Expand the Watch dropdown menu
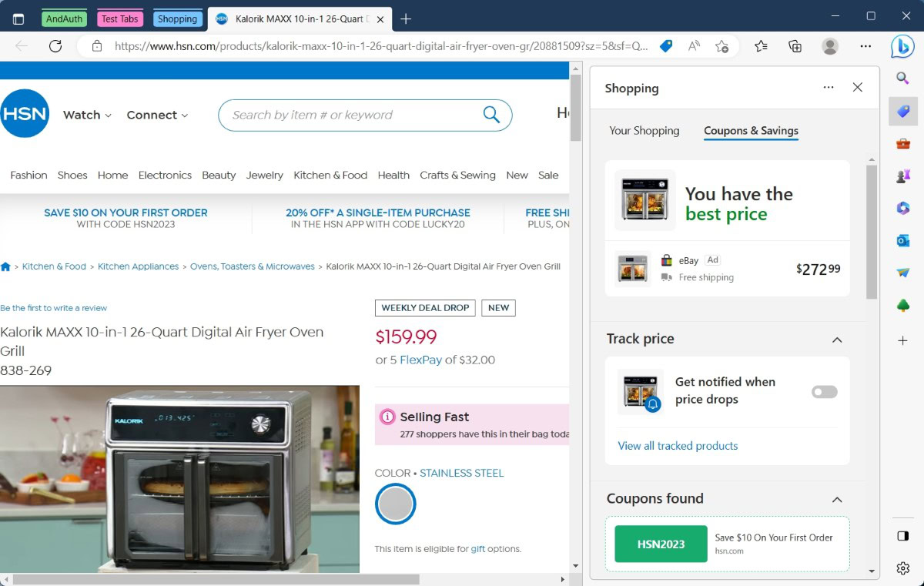The image size is (924, 586). (x=87, y=115)
